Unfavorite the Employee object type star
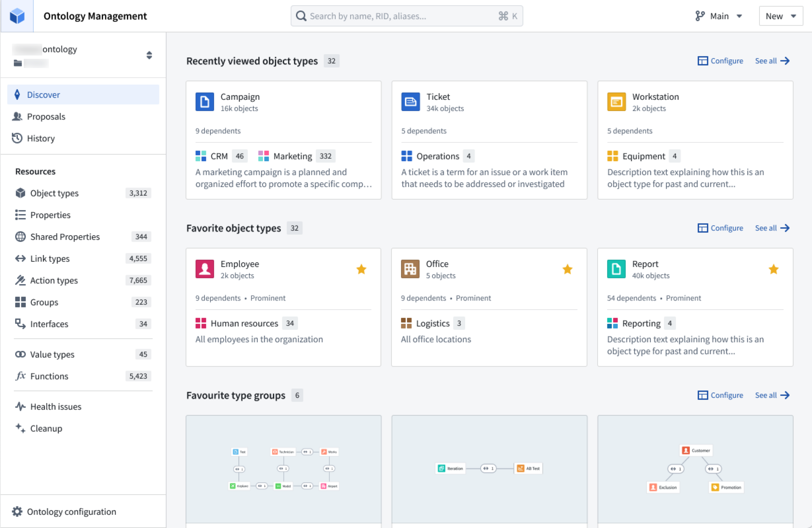The height and width of the screenshot is (528, 812). pyautogui.click(x=361, y=269)
